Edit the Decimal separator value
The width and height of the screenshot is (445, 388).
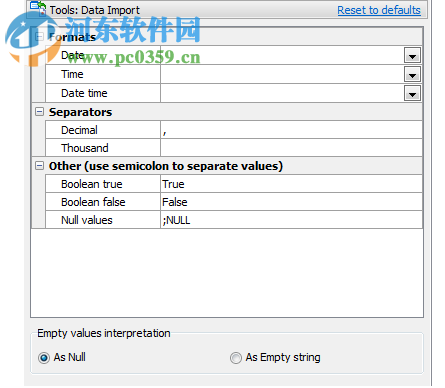pyautogui.click(x=291, y=130)
